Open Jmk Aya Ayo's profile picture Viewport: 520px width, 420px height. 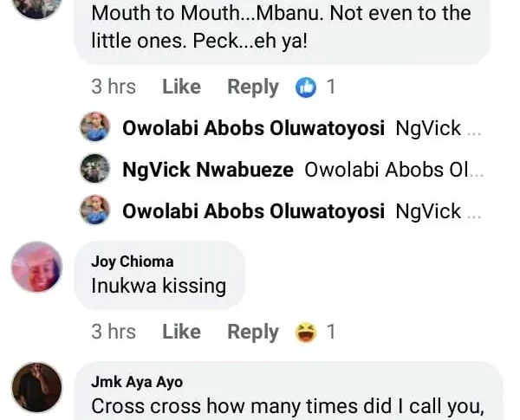(36, 387)
